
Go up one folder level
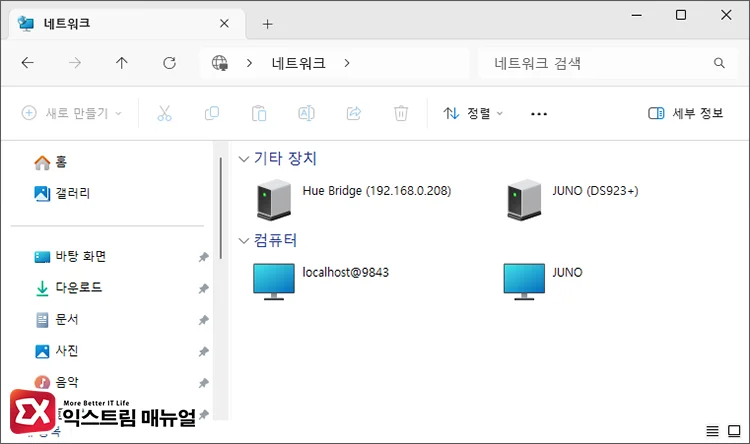coord(122,63)
